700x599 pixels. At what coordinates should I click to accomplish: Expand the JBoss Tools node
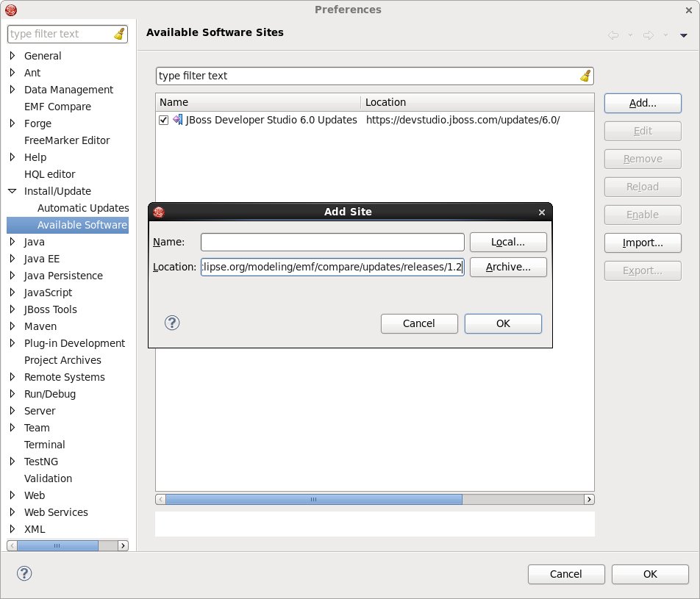12,309
